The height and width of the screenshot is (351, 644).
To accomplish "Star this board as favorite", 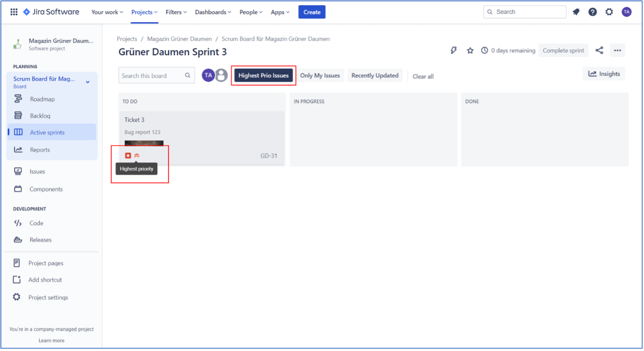I will pyautogui.click(x=470, y=50).
